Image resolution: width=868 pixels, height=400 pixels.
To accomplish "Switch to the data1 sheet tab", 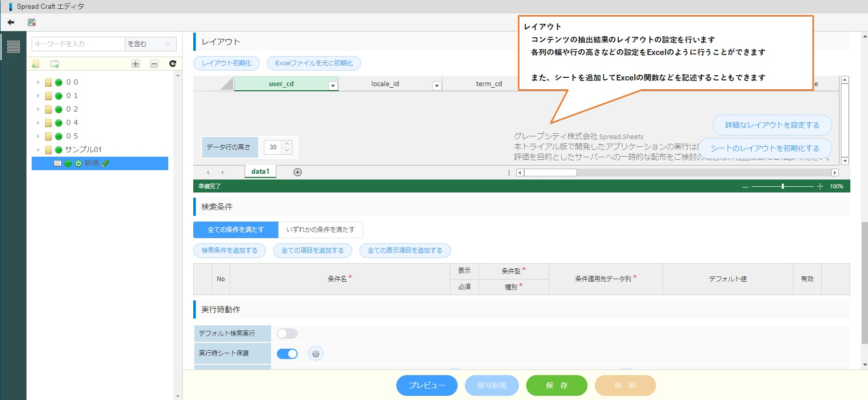I will tap(260, 172).
